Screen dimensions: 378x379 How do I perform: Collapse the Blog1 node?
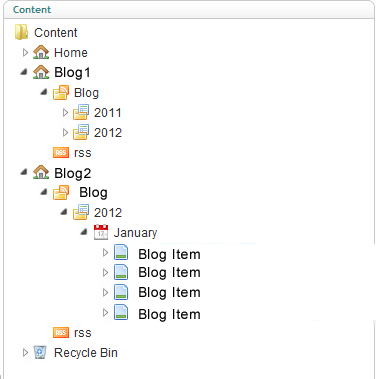tap(24, 72)
